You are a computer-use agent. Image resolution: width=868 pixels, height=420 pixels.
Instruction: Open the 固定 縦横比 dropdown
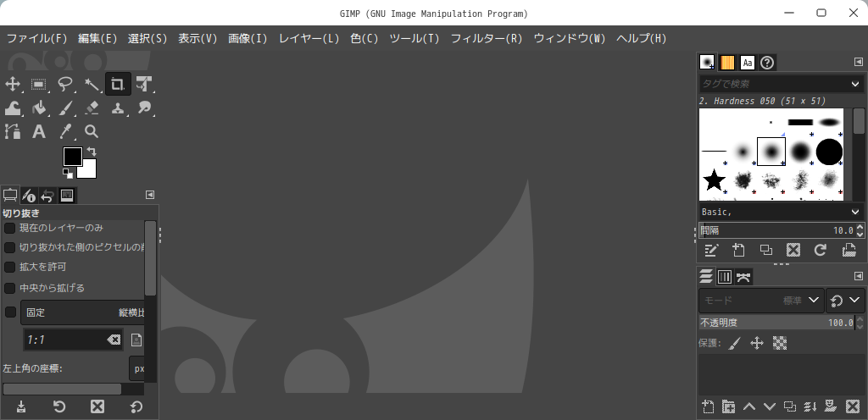pos(82,312)
